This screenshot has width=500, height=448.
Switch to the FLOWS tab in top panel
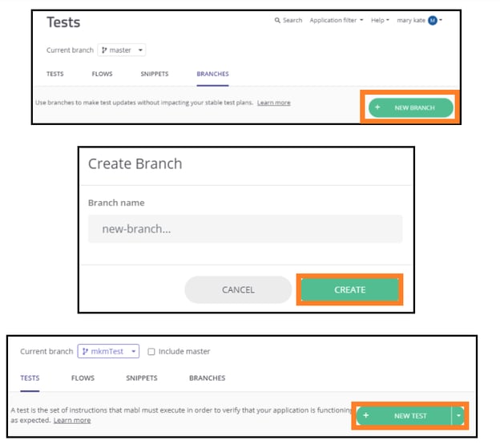[x=102, y=74]
